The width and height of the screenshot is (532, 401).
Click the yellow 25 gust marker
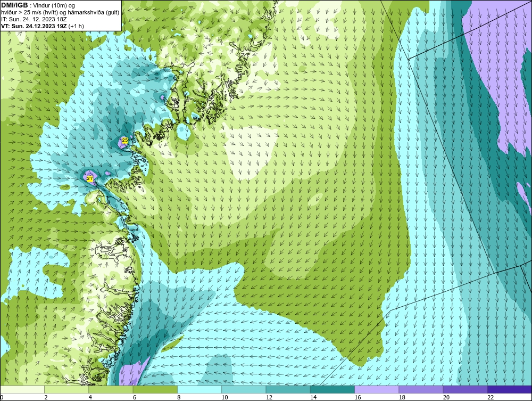click(125, 140)
